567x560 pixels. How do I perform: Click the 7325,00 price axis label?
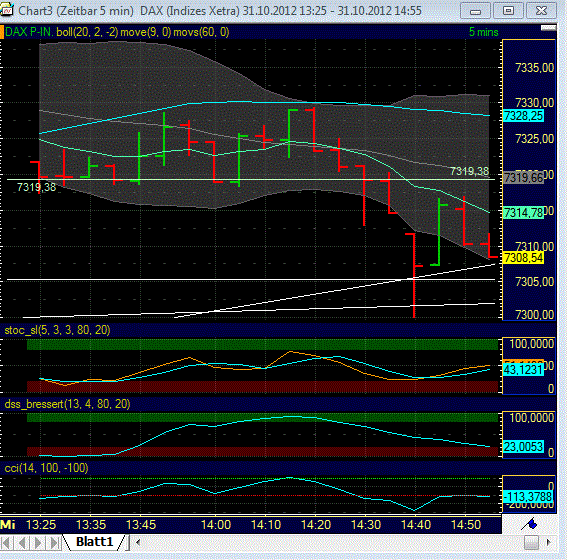coord(534,138)
